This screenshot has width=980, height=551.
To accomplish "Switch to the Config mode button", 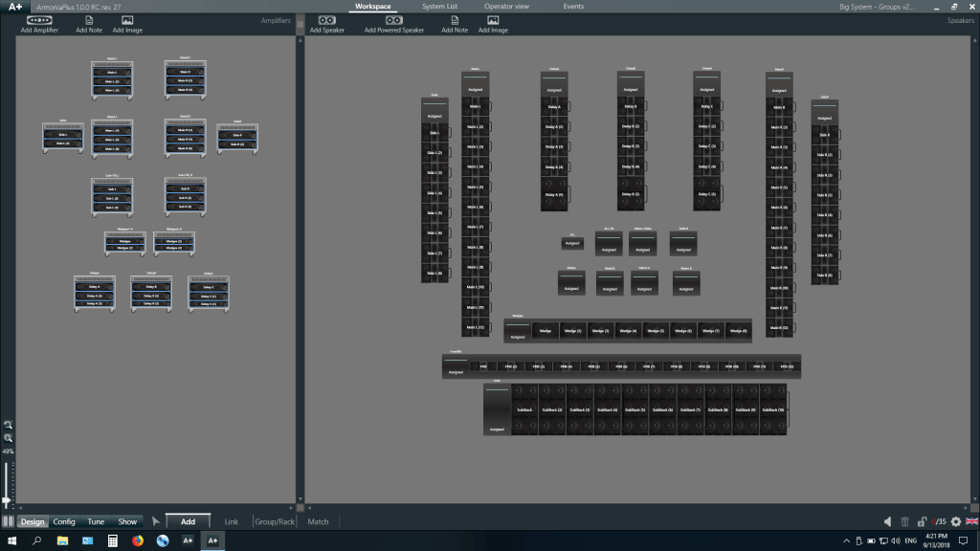I will click(x=64, y=521).
